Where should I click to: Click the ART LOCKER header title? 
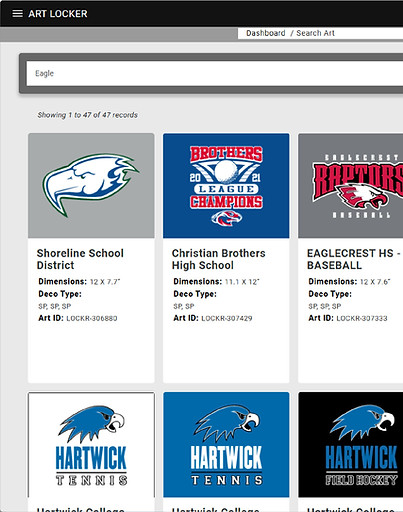coord(58,14)
